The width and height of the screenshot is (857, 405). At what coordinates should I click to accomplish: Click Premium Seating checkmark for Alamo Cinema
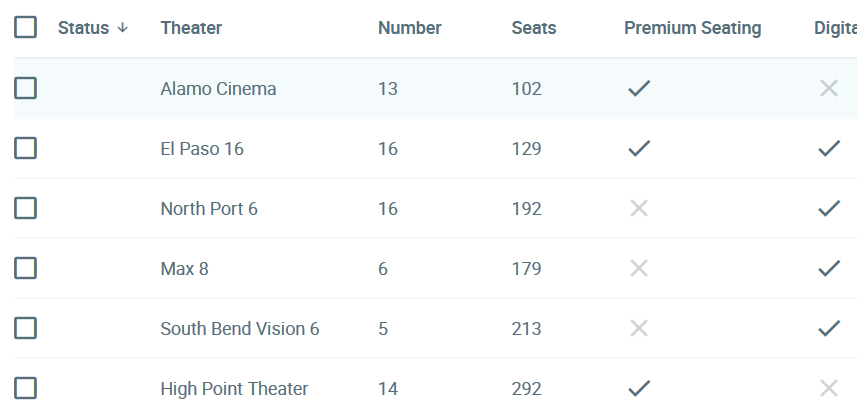[x=639, y=89]
